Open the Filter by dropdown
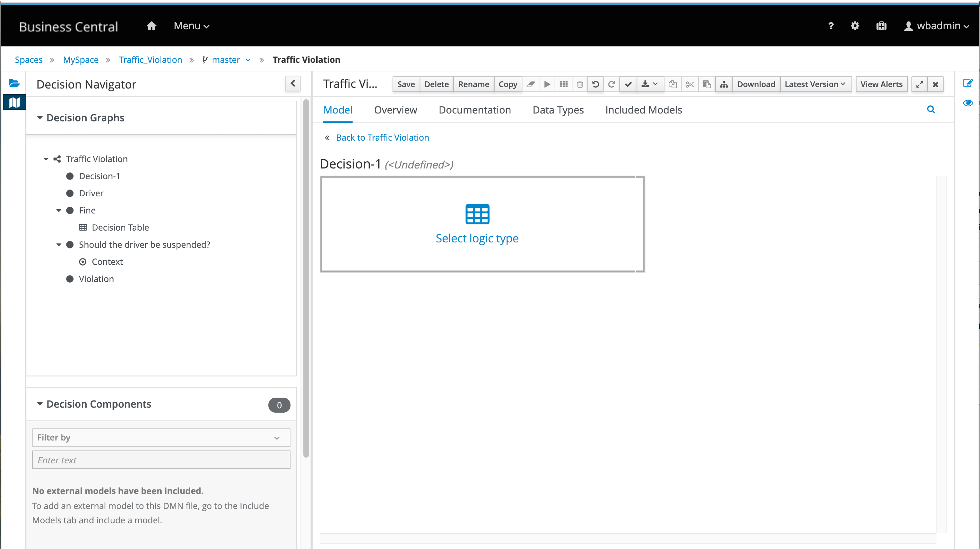 (161, 438)
